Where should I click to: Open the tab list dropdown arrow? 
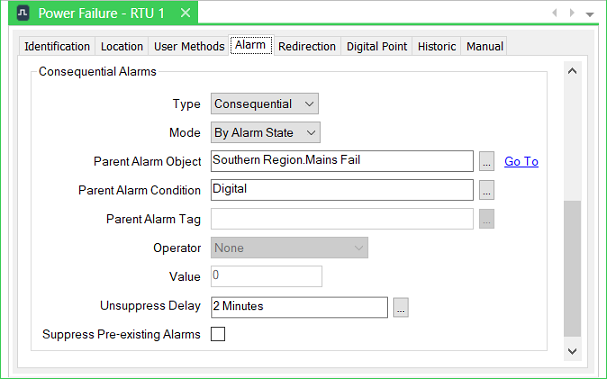coord(590,14)
